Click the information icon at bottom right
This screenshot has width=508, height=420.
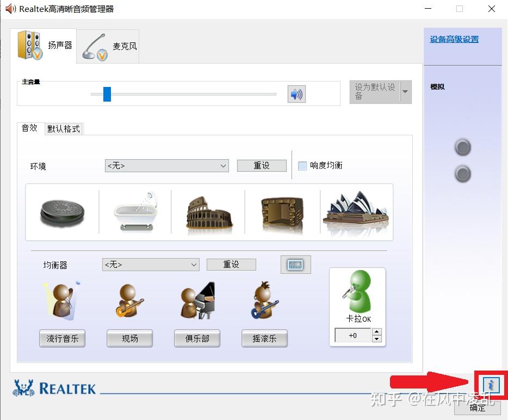(491, 384)
